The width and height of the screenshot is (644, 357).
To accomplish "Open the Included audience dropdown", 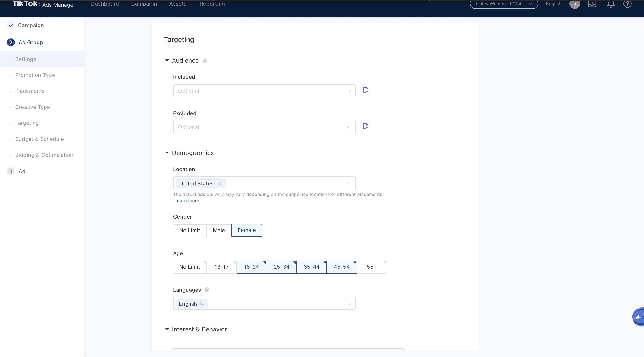I will (x=264, y=91).
